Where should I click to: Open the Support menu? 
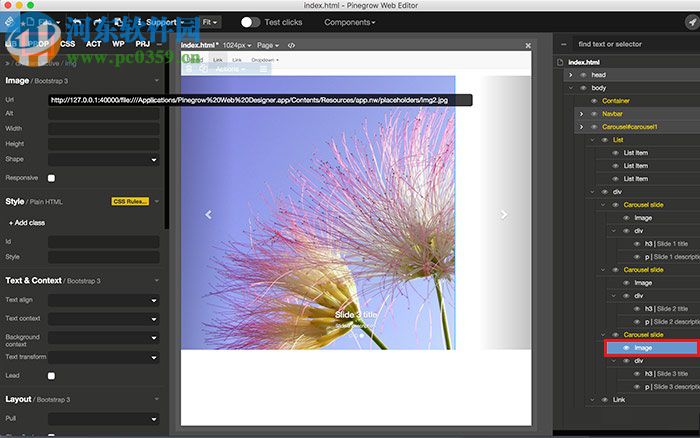point(161,22)
